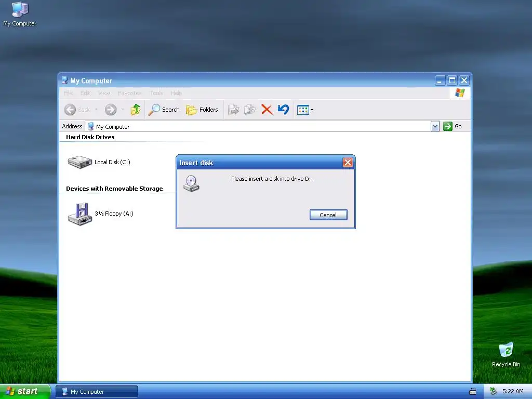Click the Move To toolbar icon
Screen dimensions: 532x399
tap(233, 110)
